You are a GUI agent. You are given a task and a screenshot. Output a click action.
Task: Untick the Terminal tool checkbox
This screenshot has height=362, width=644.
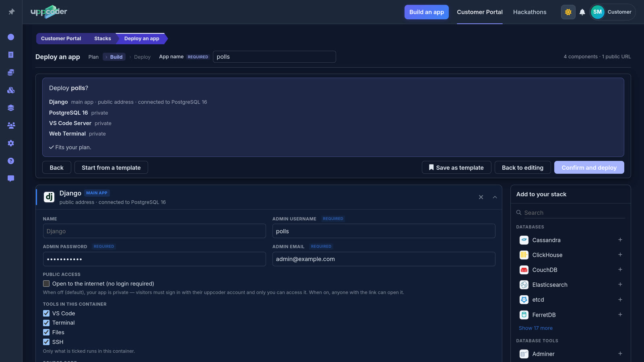[46, 323]
